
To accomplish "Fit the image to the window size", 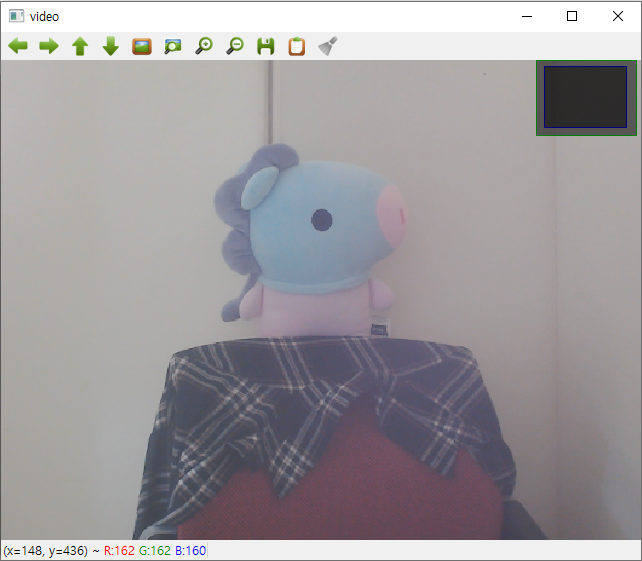I will point(173,46).
